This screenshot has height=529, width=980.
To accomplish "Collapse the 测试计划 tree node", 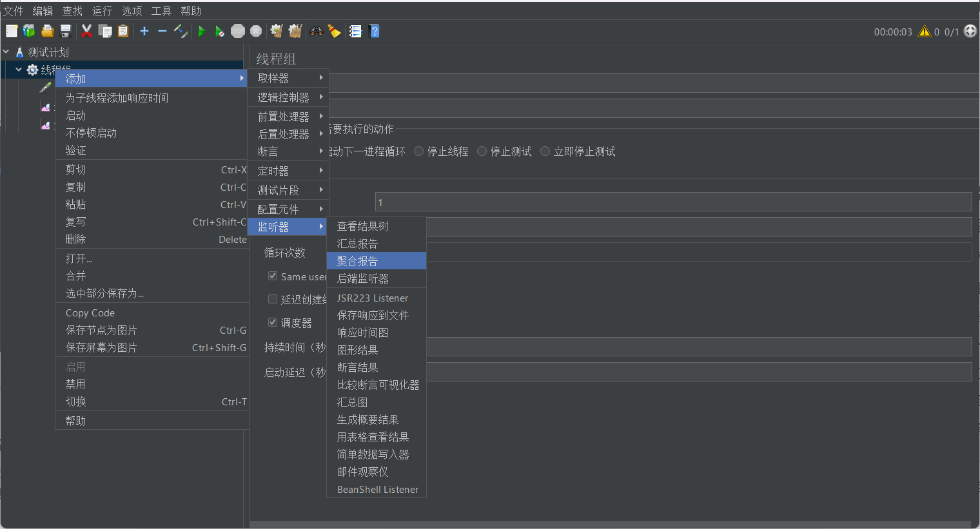I will (6, 52).
